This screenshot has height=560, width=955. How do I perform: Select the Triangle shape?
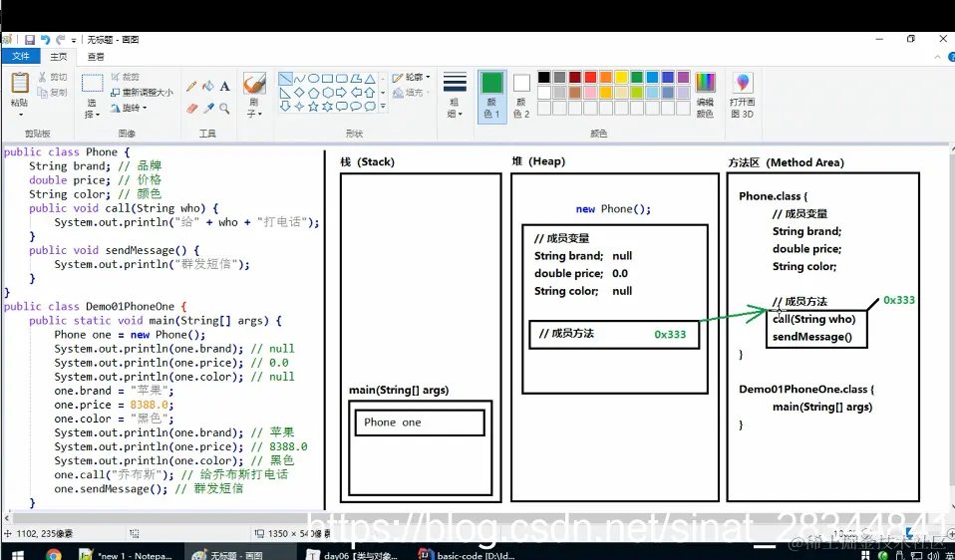click(x=370, y=79)
